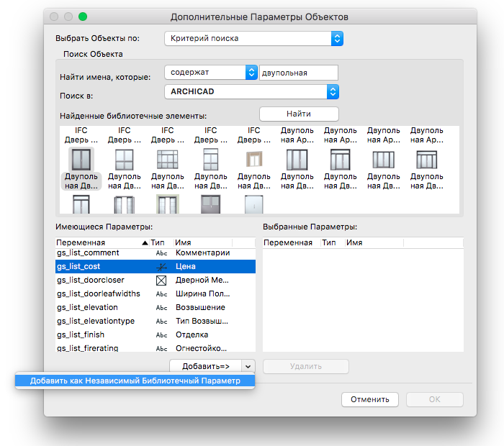The height and width of the screenshot is (446, 504).
Task: Click the Отделка parameter name
Action: 192,335
